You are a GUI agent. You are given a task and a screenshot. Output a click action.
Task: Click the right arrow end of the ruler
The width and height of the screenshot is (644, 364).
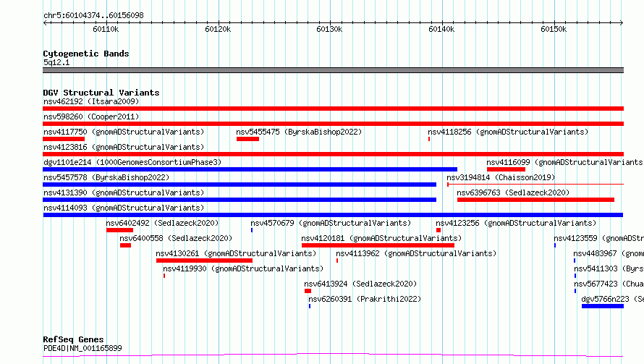(x=622, y=22)
